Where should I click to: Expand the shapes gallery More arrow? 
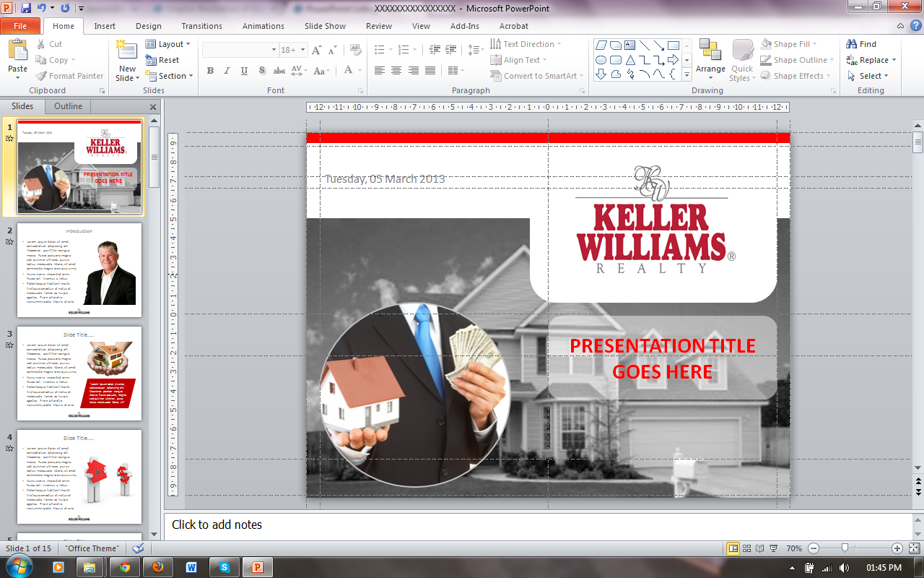click(687, 74)
